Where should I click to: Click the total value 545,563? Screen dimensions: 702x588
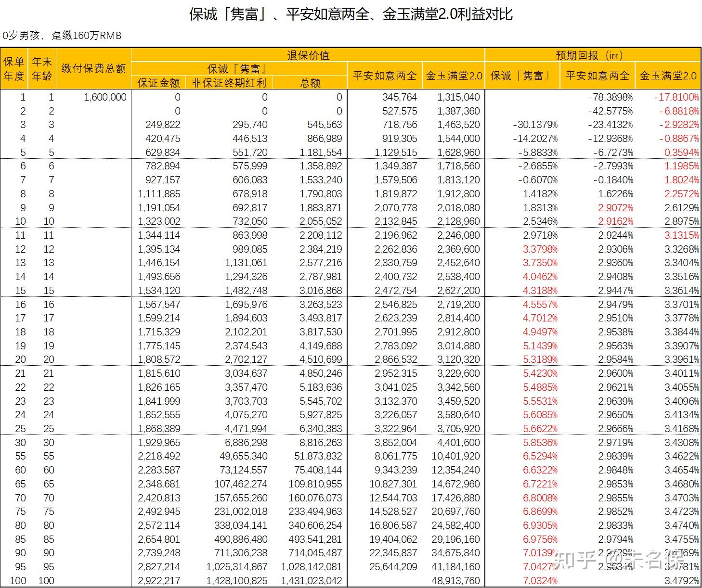[325, 125]
